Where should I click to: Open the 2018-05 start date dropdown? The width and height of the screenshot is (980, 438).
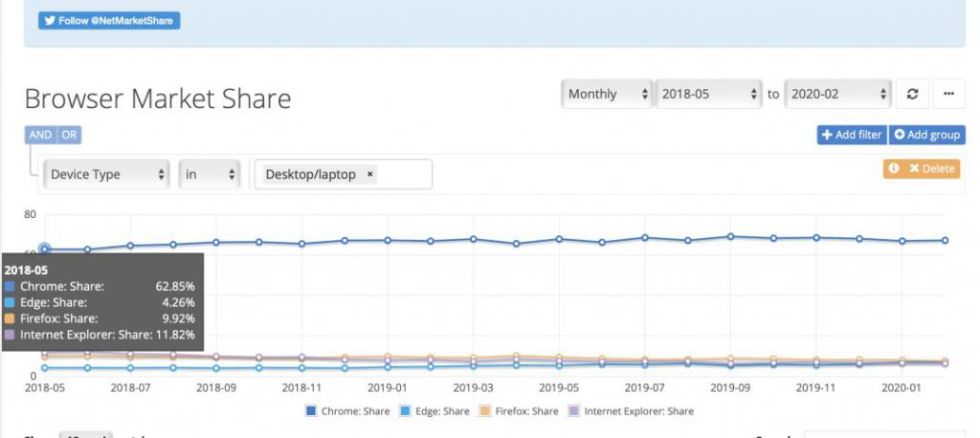pos(709,95)
